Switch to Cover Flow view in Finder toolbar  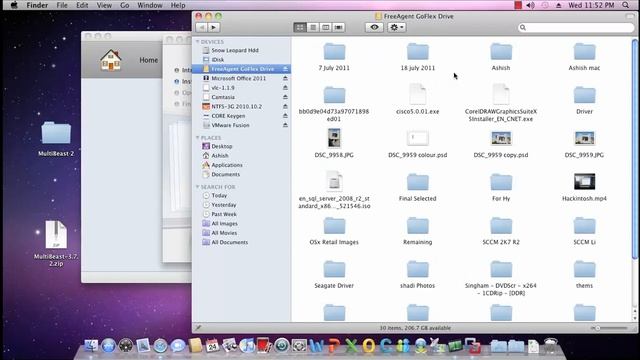tap(338, 27)
